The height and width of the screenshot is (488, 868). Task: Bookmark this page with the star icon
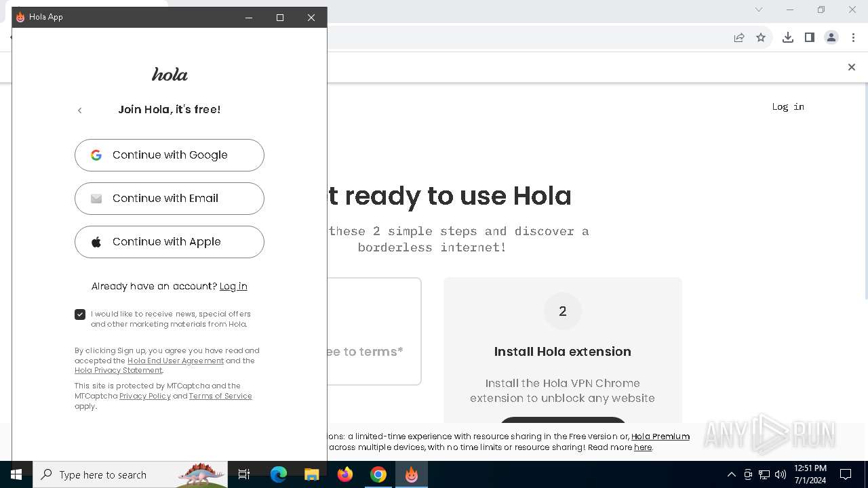761,38
